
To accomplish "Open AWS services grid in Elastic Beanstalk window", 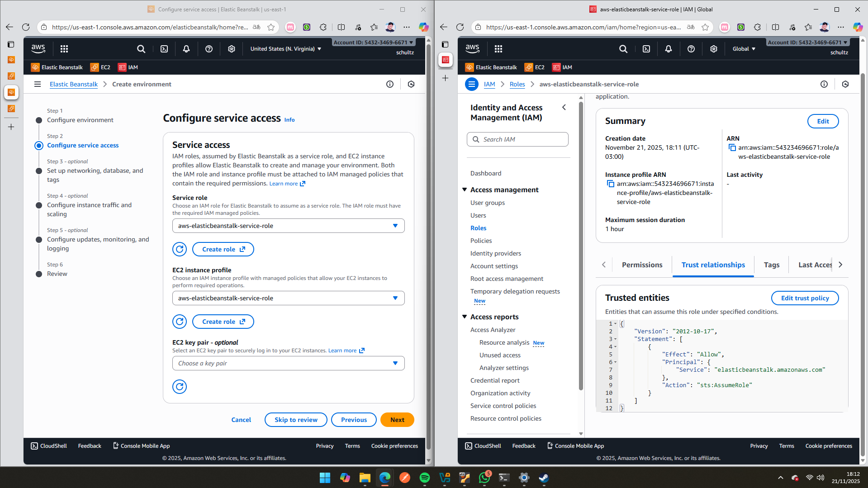I will [x=64, y=49].
